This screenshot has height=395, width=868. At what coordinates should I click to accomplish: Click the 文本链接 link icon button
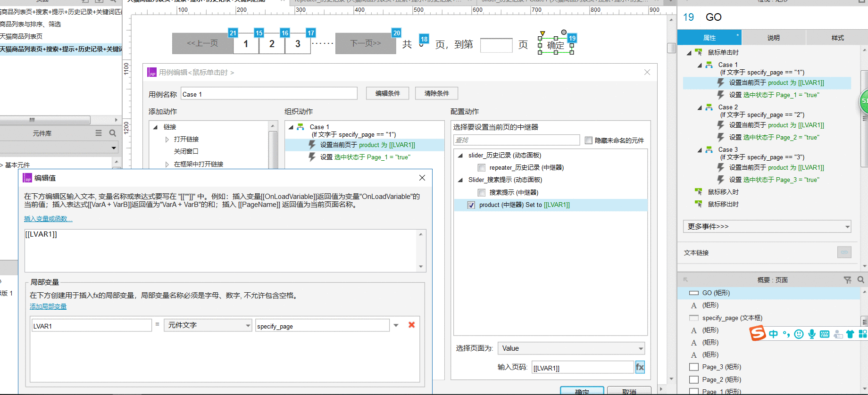(x=844, y=252)
